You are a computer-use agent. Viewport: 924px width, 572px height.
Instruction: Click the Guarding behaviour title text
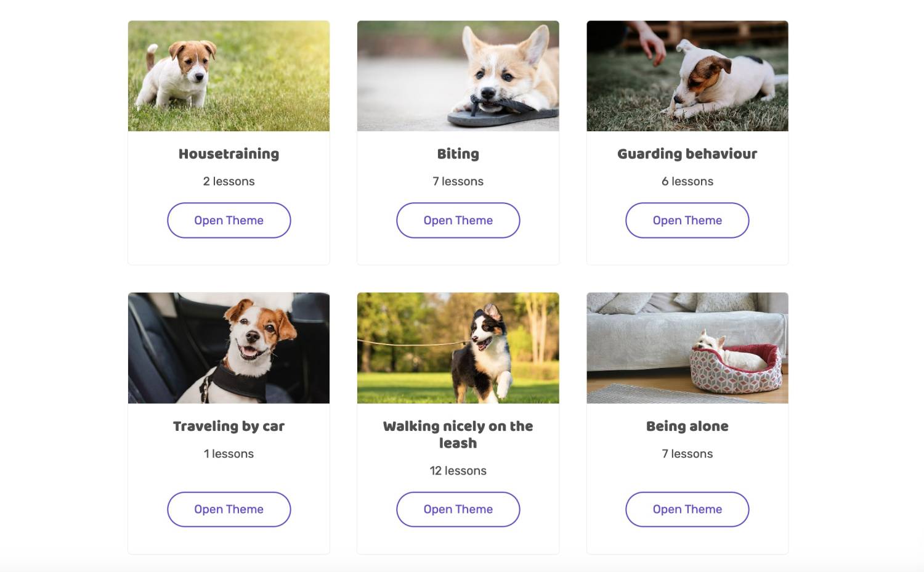687,153
